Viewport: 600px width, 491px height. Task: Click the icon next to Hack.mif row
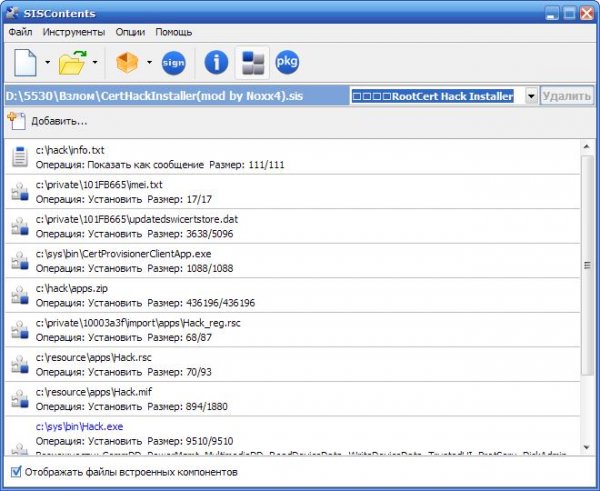coord(20,398)
